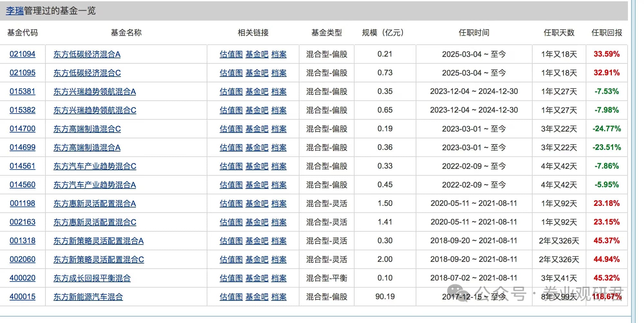Open 东方惠新灵活配置混合C fund name
This screenshot has width=644, height=323.
coord(95,222)
